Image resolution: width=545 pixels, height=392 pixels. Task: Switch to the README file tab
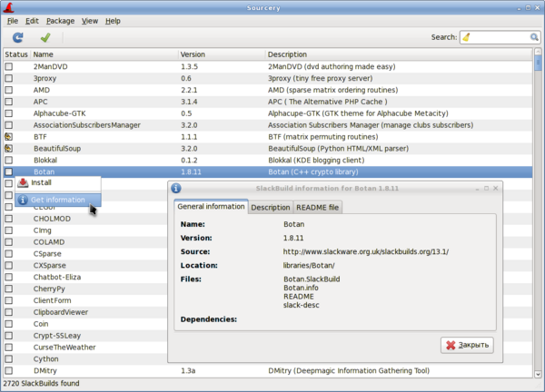316,207
